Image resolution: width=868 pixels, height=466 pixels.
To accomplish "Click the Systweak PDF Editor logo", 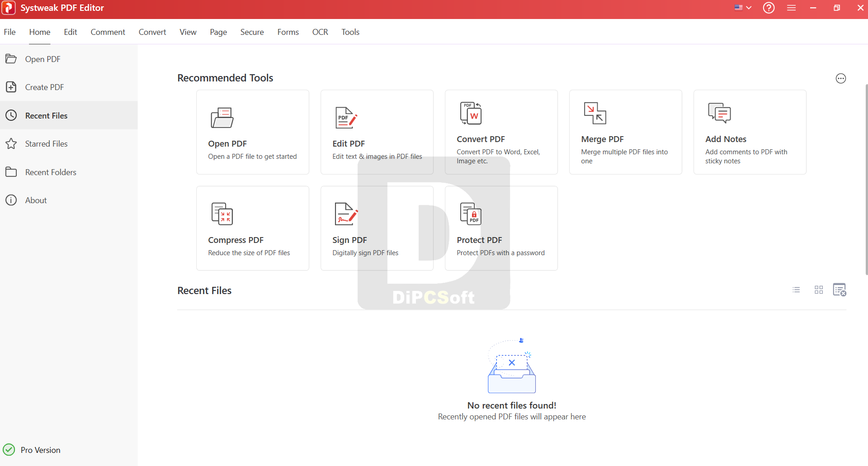I will (x=9, y=8).
